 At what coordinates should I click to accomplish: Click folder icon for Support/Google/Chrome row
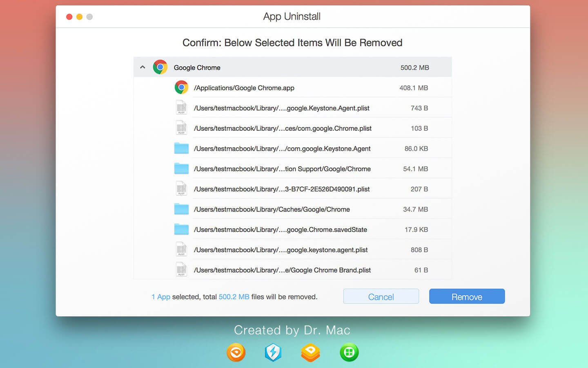(x=181, y=168)
